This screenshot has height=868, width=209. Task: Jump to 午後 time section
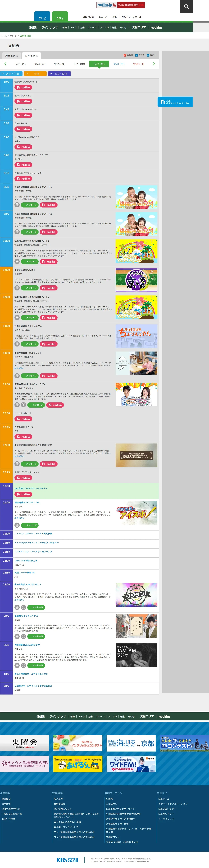coord(35,74)
